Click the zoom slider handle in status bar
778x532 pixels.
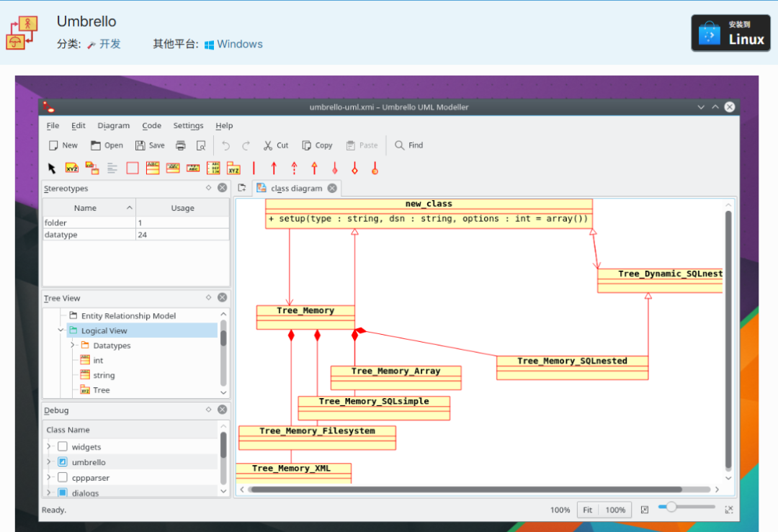coord(671,507)
